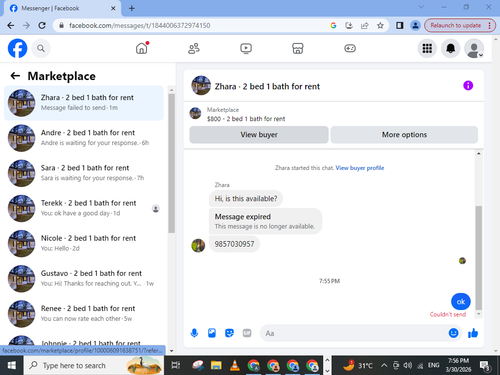The image size is (500, 375).
Task: Choose a GIF icon
Action: coord(247,333)
